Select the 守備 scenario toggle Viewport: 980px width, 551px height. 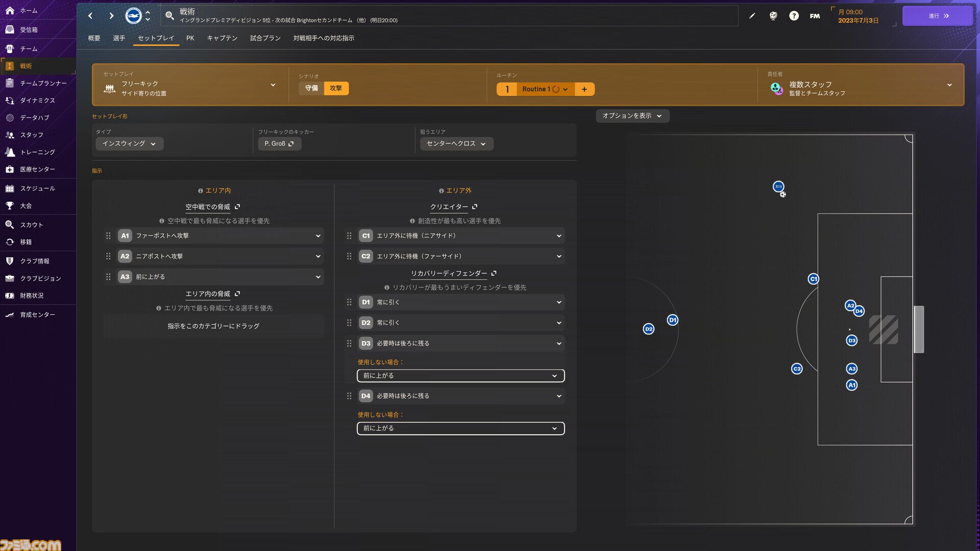[x=311, y=88]
